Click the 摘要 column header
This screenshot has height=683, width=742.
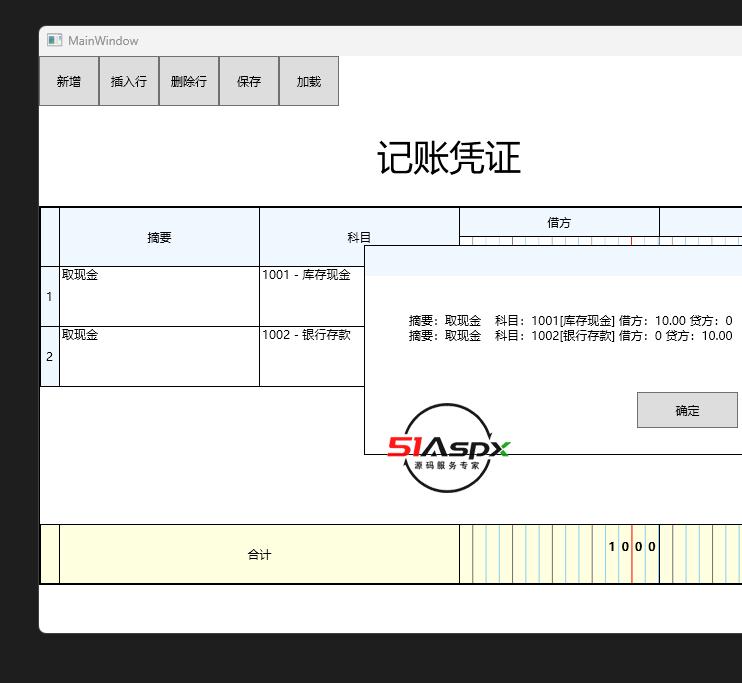[159, 237]
